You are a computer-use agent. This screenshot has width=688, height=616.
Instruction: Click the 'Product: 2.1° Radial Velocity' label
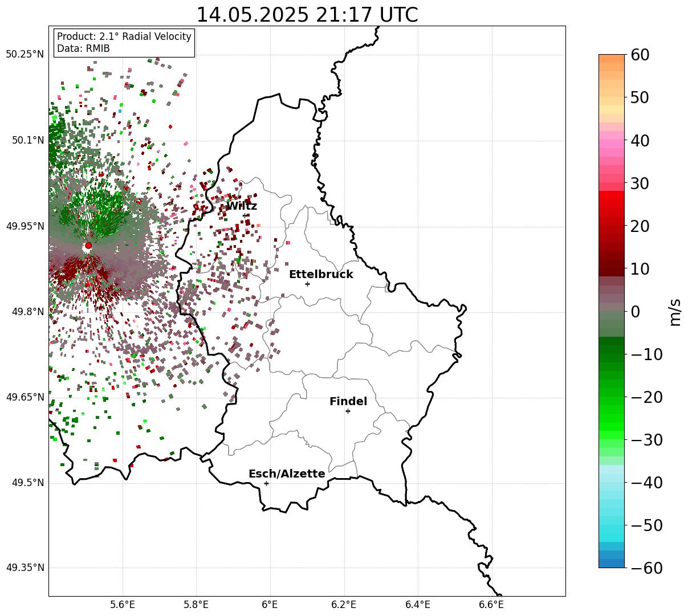point(124,36)
